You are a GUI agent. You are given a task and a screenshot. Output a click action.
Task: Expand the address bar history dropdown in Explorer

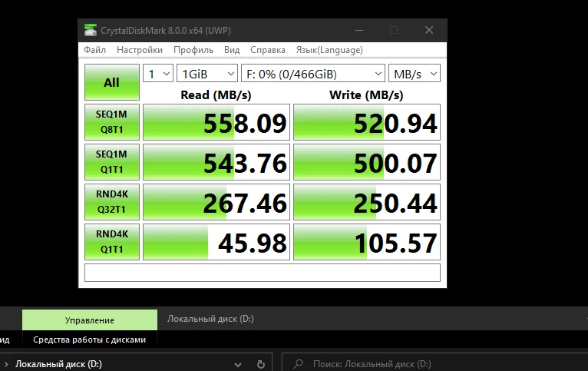pyautogui.click(x=238, y=364)
